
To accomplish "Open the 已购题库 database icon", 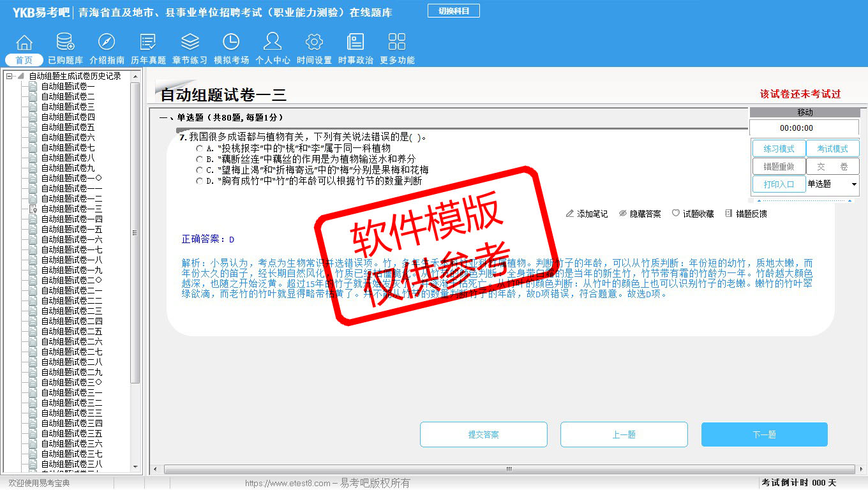I will pos(65,43).
